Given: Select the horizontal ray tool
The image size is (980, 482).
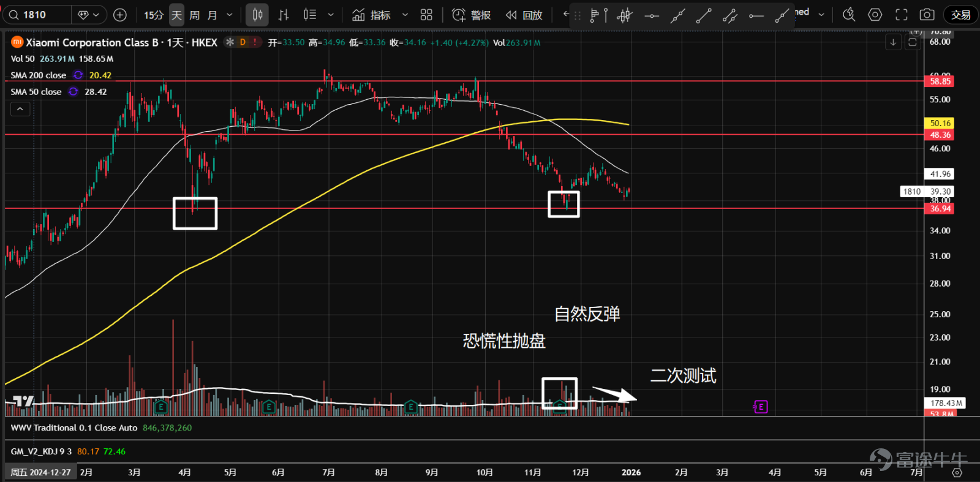Looking at the screenshot, I should pos(756,15).
